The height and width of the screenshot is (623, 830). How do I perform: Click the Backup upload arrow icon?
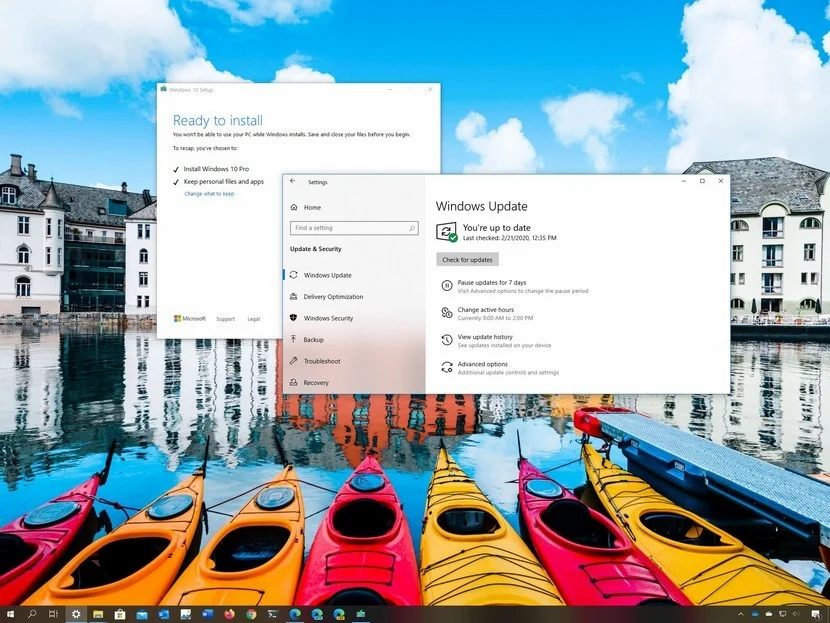point(294,339)
